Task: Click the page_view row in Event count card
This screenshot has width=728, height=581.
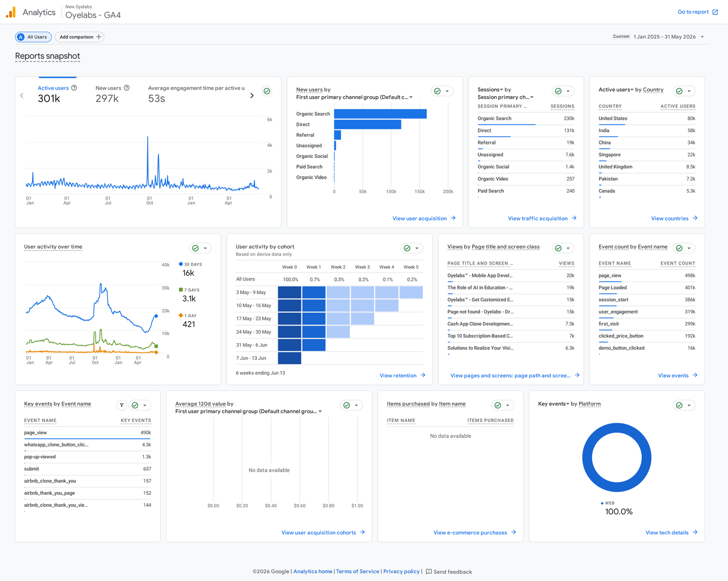Action: (646, 275)
